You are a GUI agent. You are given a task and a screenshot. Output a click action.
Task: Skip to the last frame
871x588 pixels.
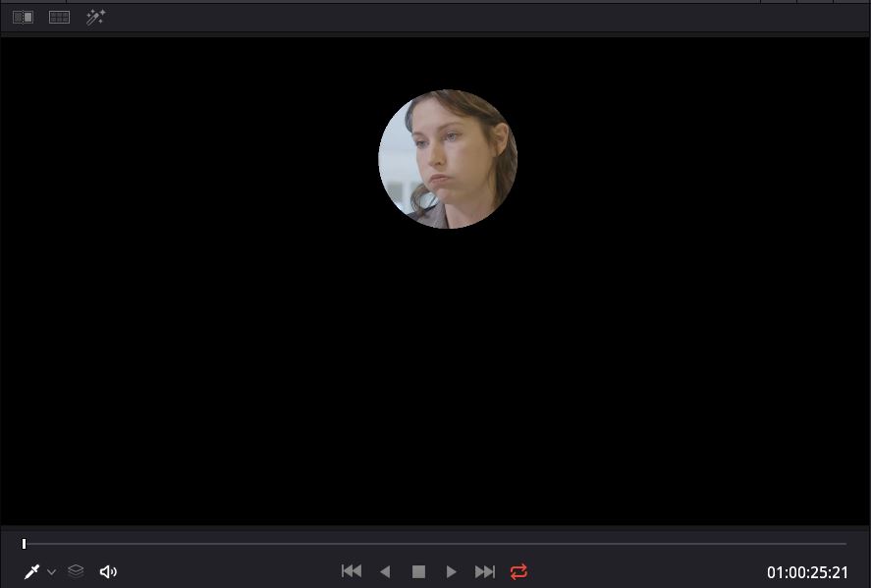coord(485,571)
